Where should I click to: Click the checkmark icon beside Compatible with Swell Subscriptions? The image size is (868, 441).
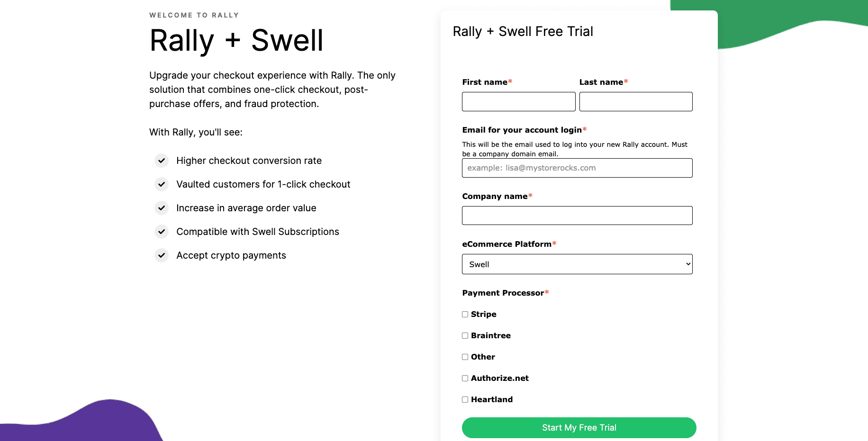pos(162,232)
